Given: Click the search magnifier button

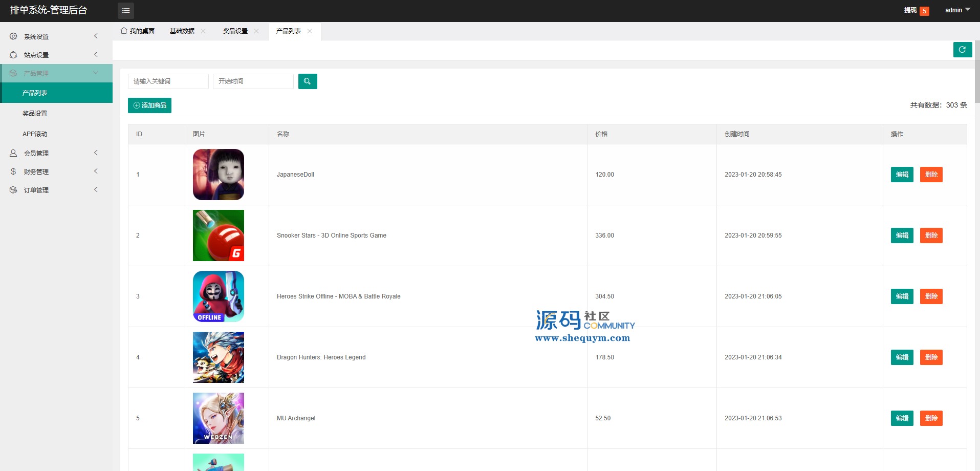Looking at the screenshot, I should 308,81.
